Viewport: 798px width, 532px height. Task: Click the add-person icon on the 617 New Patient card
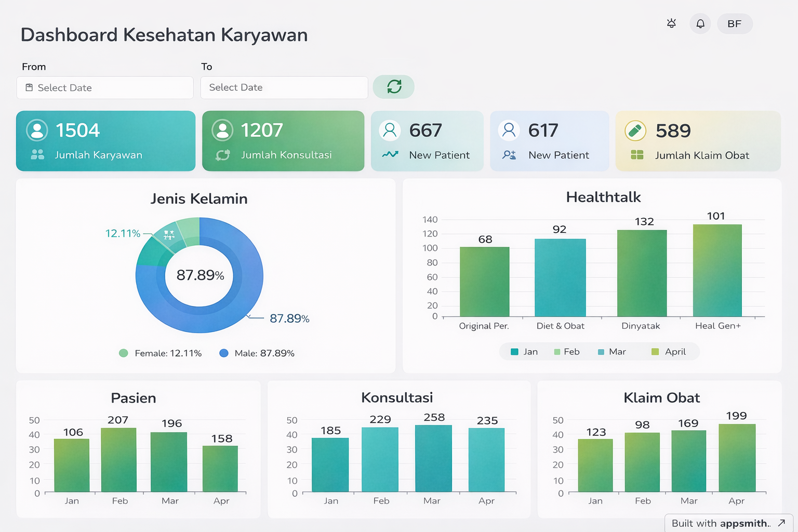click(x=511, y=155)
